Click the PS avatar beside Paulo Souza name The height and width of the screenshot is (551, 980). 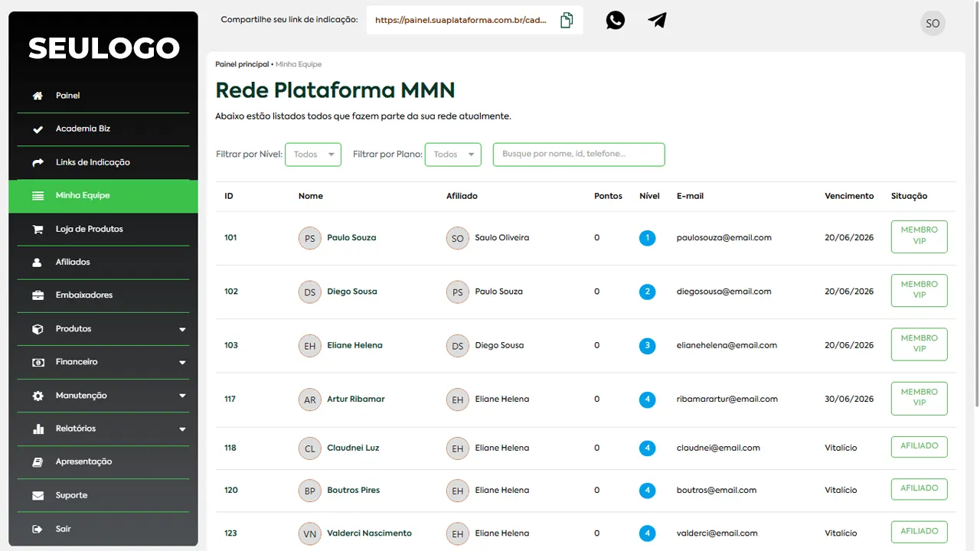click(310, 238)
